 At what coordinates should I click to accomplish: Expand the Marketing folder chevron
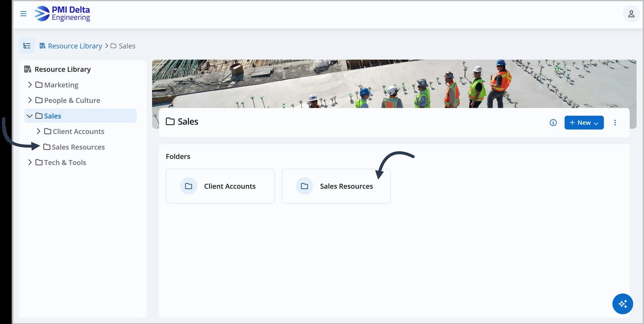30,85
